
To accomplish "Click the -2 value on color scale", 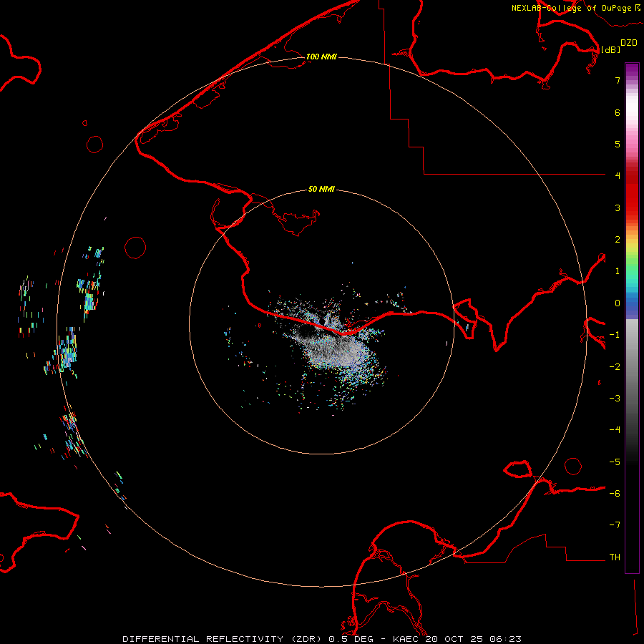I will [x=615, y=367].
